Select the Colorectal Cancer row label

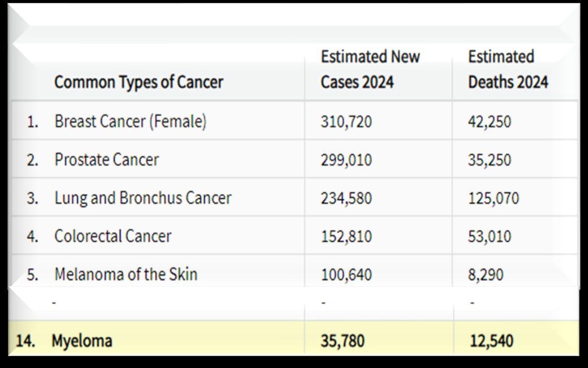pyautogui.click(x=113, y=236)
